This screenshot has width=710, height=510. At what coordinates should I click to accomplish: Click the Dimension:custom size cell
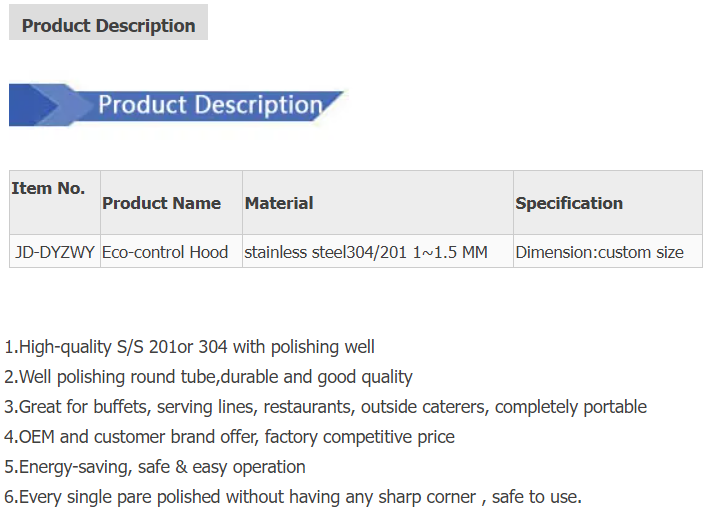tap(608, 251)
